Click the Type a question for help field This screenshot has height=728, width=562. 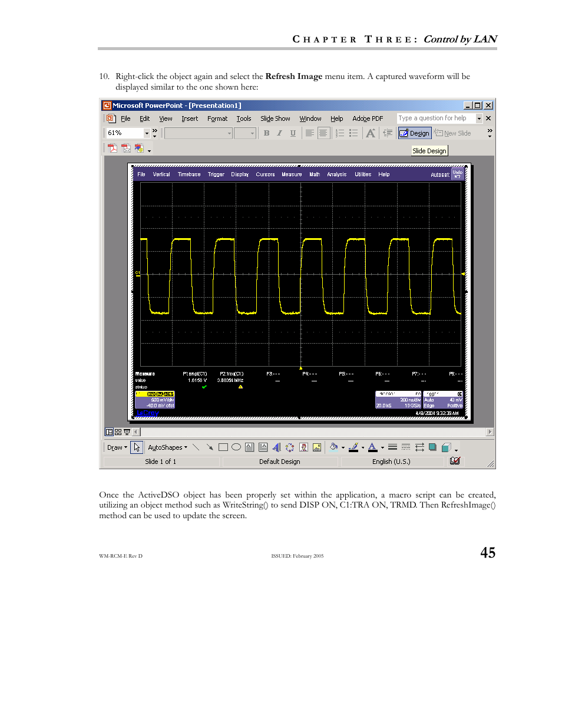click(437, 118)
